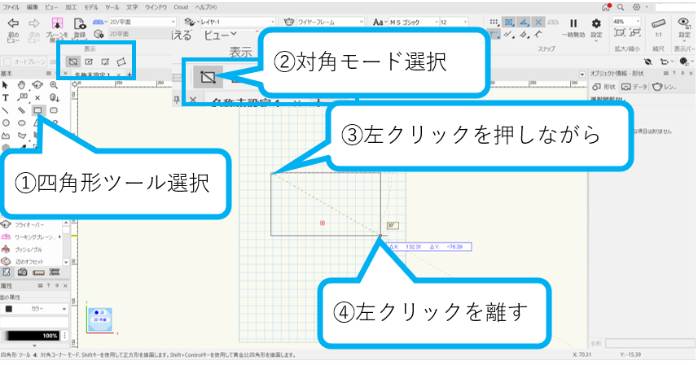Select the text tool

(x=5, y=97)
